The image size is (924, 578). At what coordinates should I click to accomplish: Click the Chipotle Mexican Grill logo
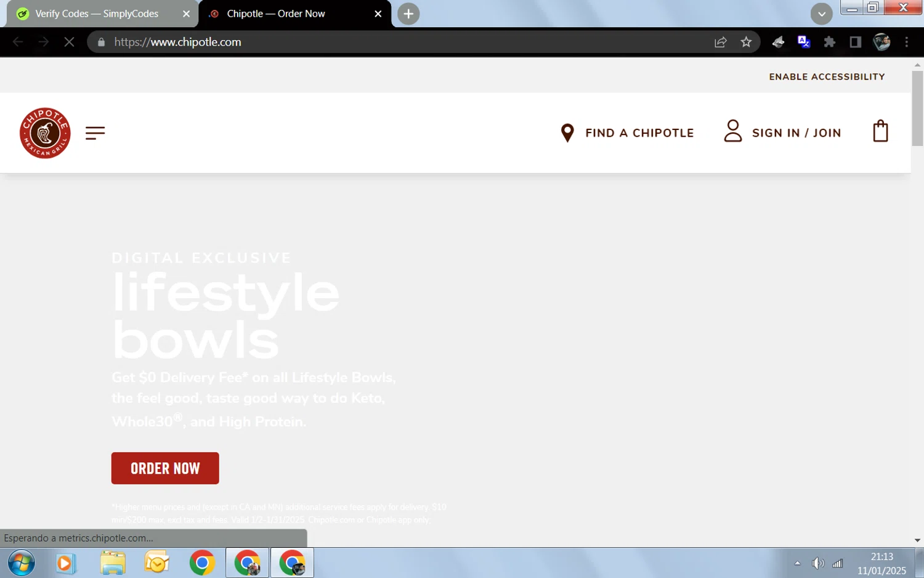coord(45,133)
